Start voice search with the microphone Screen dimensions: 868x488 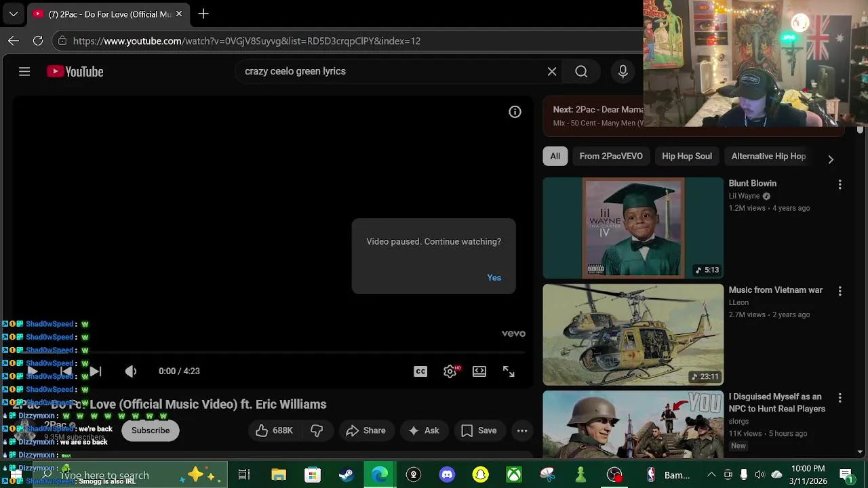623,71
